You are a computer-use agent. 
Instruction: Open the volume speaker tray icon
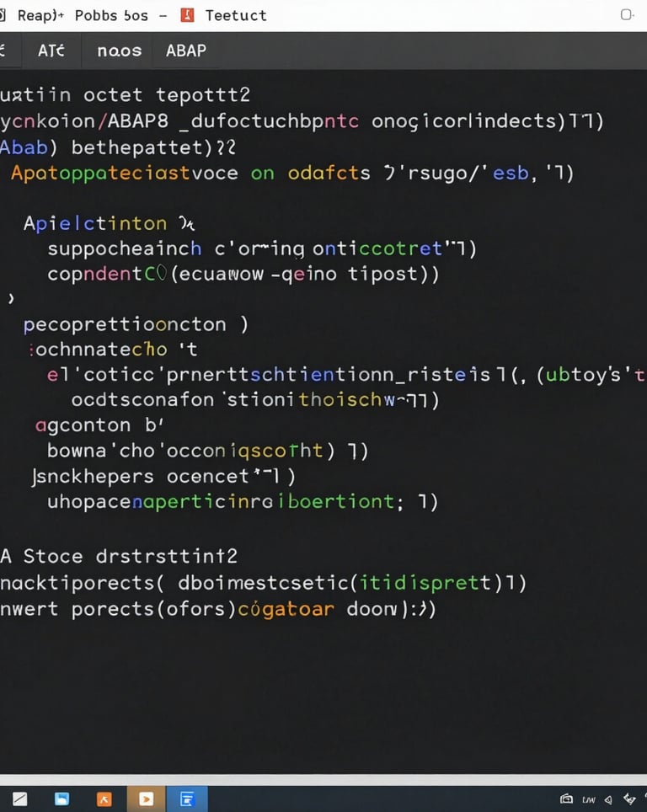[608, 799]
